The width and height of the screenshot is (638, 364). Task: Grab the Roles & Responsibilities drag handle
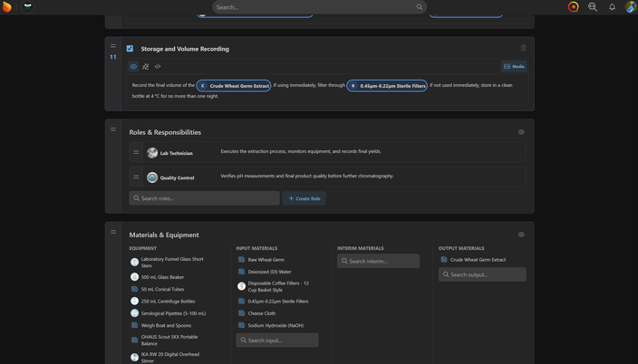pyautogui.click(x=113, y=129)
